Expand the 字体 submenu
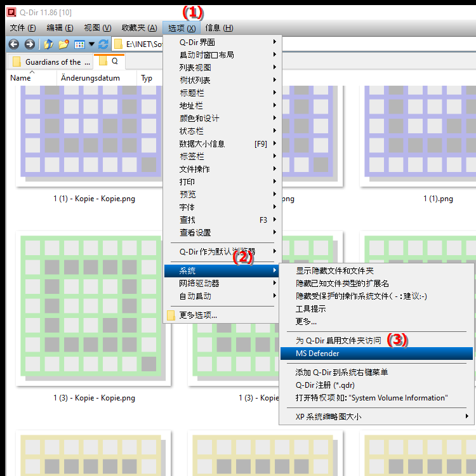This screenshot has height=476, width=476. pos(221,208)
